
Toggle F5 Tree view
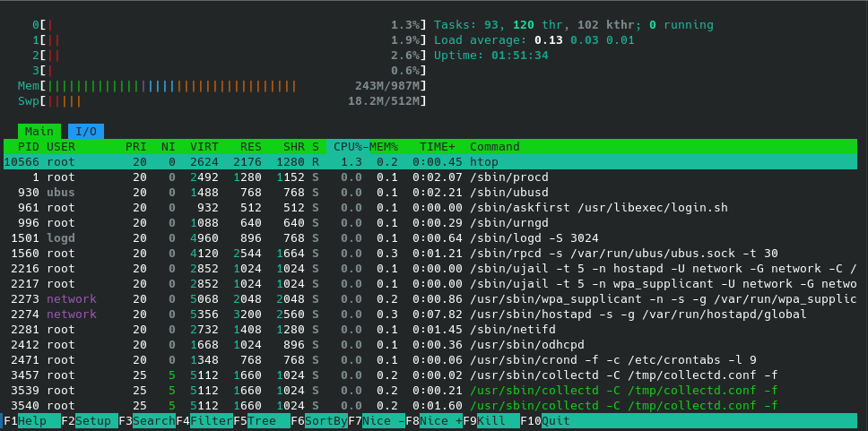(261, 420)
